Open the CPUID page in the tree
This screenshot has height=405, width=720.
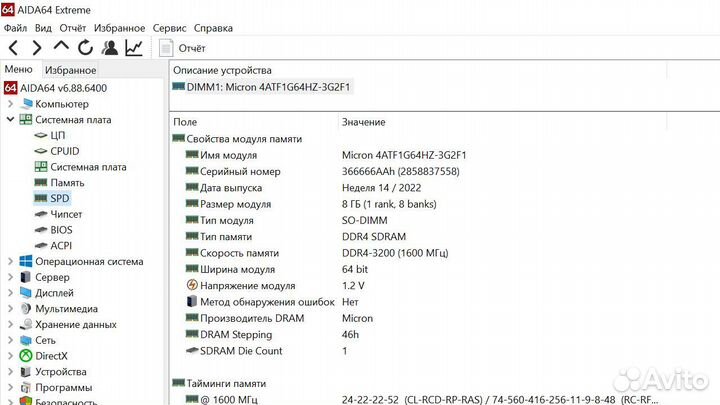pyautogui.click(x=64, y=151)
